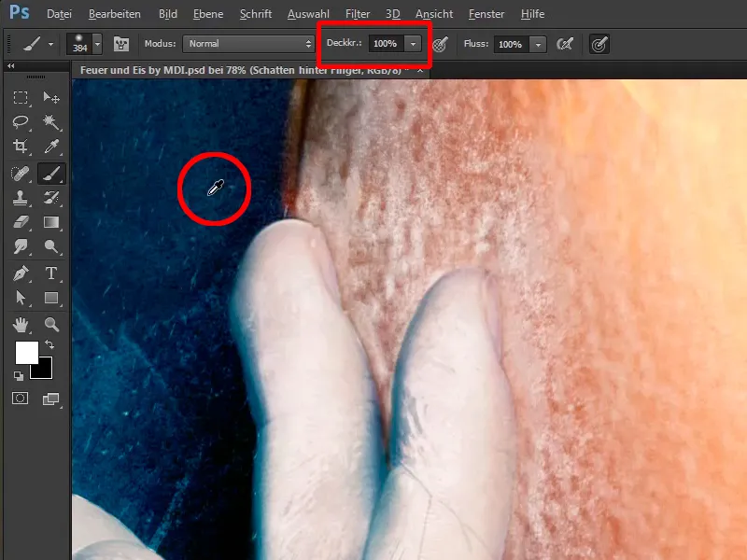Select the Eraser tool
Screen dimensions: 747x560
tap(20, 222)
